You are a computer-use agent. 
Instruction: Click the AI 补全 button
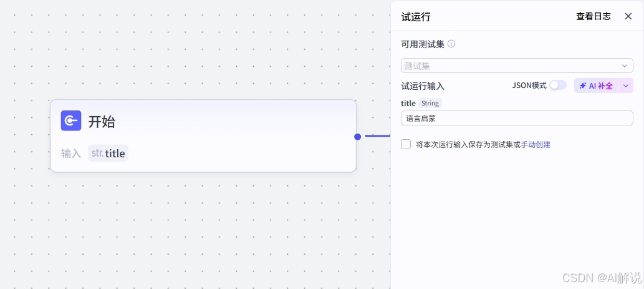[x=596, y=86]
